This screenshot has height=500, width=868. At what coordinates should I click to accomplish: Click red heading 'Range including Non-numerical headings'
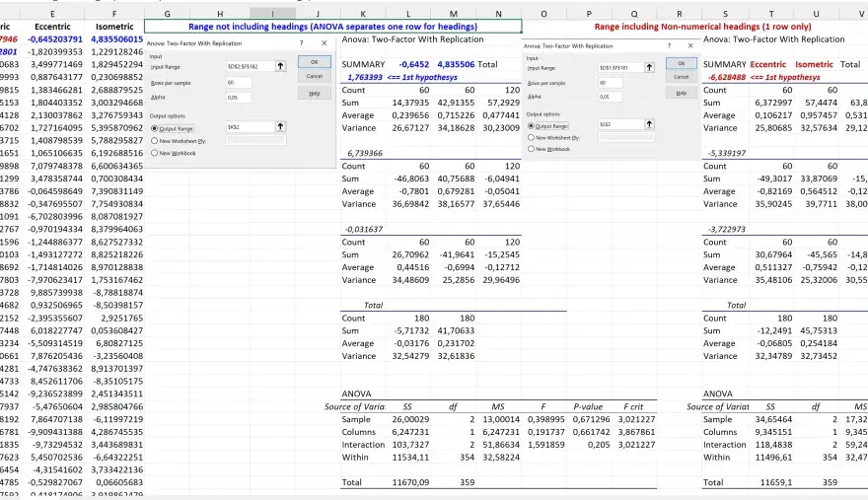(x=702, y=26)
